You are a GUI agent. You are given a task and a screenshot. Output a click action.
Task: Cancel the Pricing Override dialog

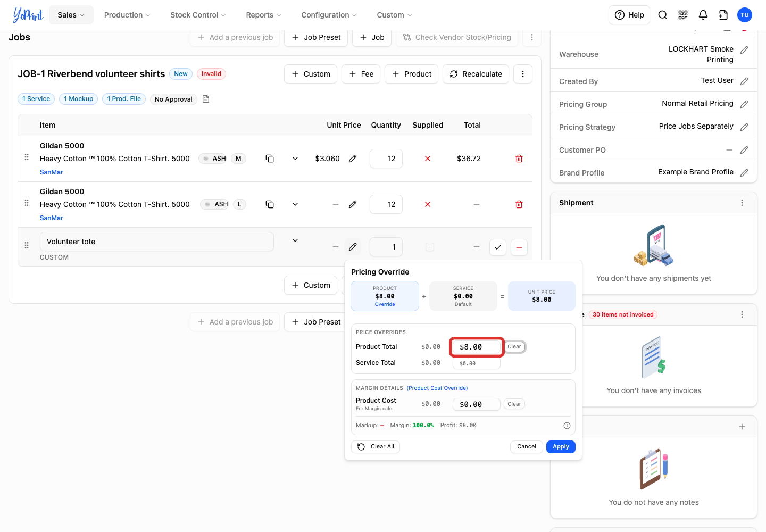(527, 447)
